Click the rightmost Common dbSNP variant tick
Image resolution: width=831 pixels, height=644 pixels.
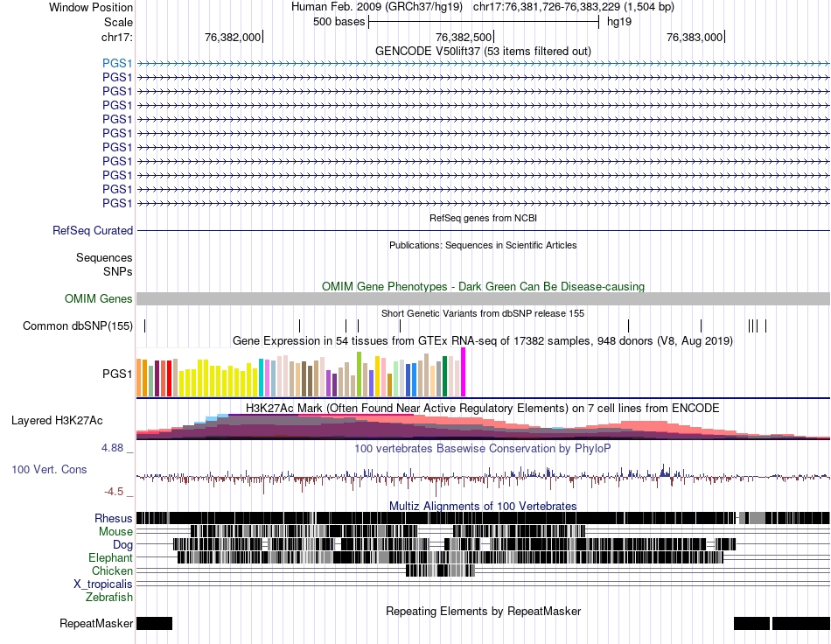[765, 325]
